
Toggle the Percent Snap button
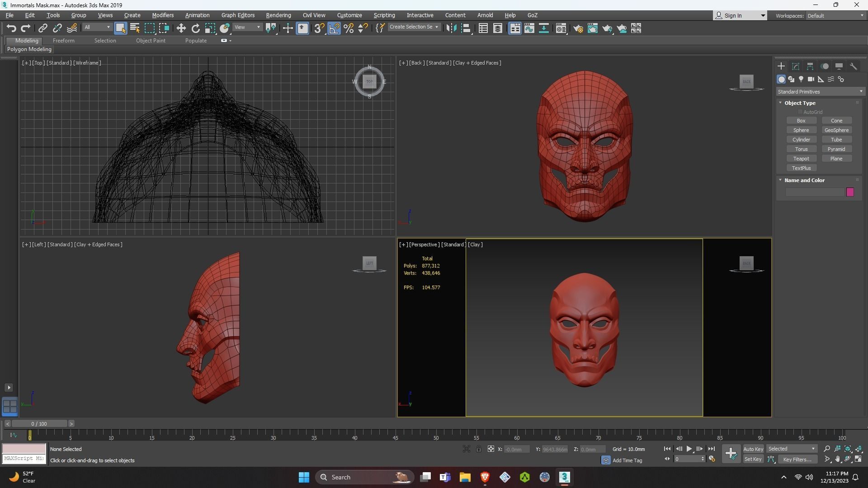point(349,28)
